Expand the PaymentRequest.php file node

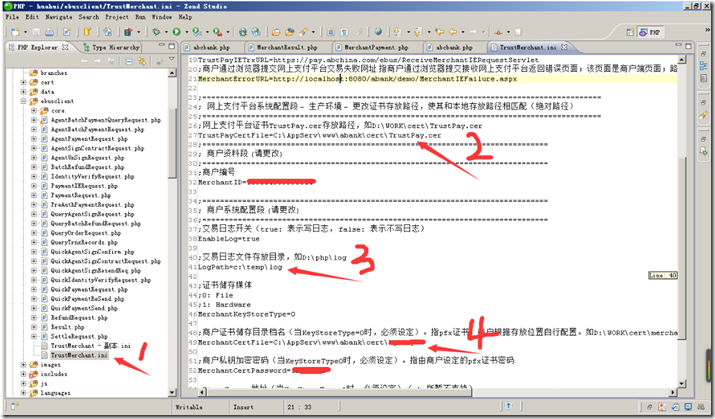(x=34, y=195)
